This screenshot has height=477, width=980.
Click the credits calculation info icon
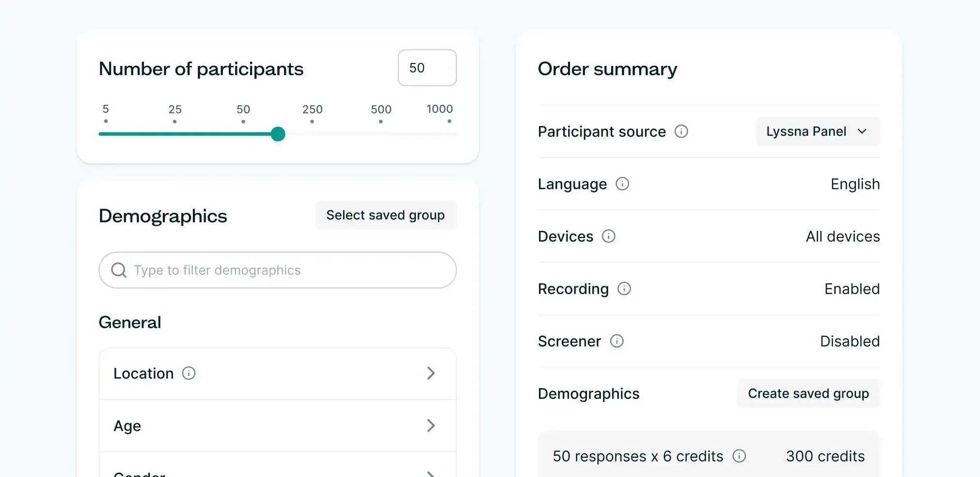pos(739,456)
